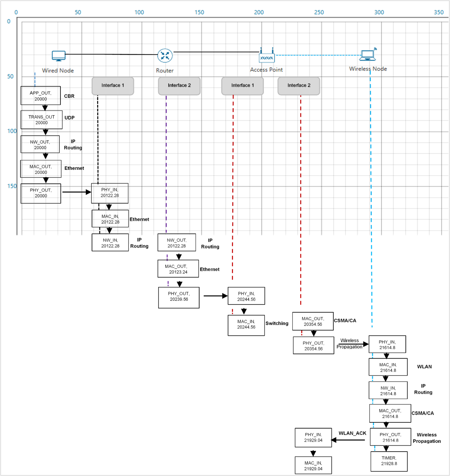Image resolution: width=450 pixels, height=476 pixels.
Task: Click the APP_OUT 20000 box
Action: click(x=41, y=96)
